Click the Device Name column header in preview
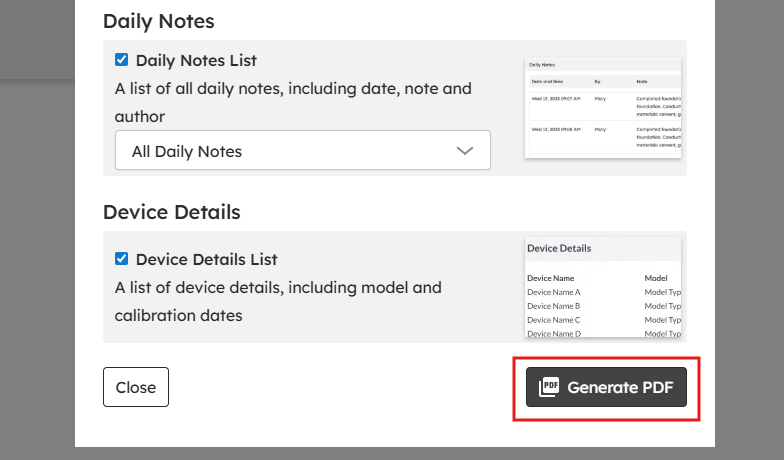This screenshot has width=784, height=460. click(550, 277)
